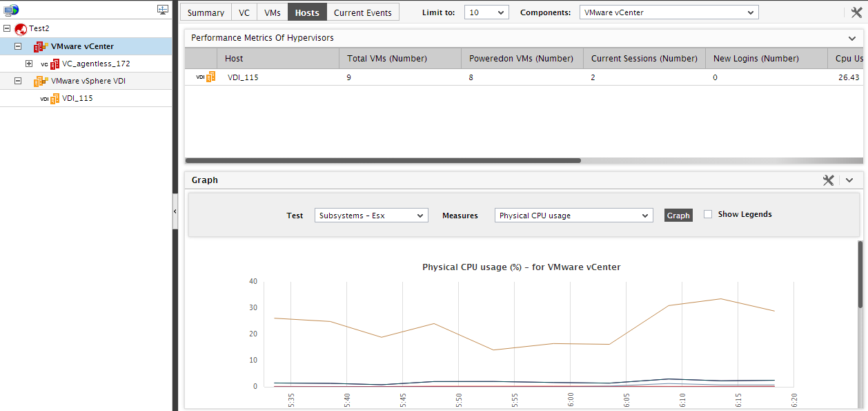Click the Test2 red globe icon
Image resolution: width=868 pixels, height=411 pixels.
(x=21, y=29)
